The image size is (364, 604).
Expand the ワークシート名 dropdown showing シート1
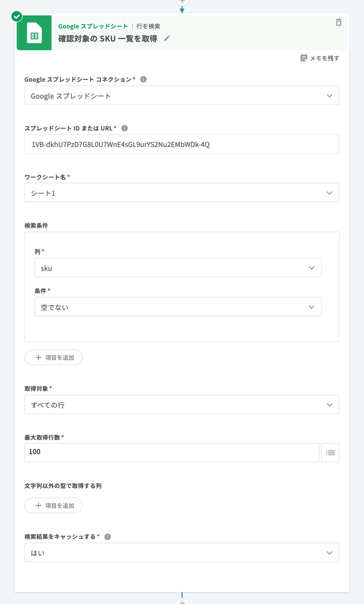[x=182, y=193]
